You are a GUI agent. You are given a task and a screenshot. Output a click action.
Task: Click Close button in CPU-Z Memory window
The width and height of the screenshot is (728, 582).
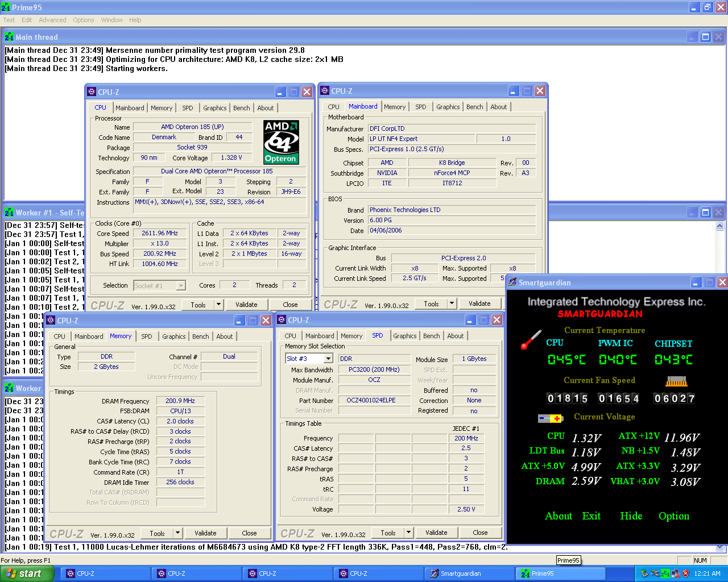249,533
